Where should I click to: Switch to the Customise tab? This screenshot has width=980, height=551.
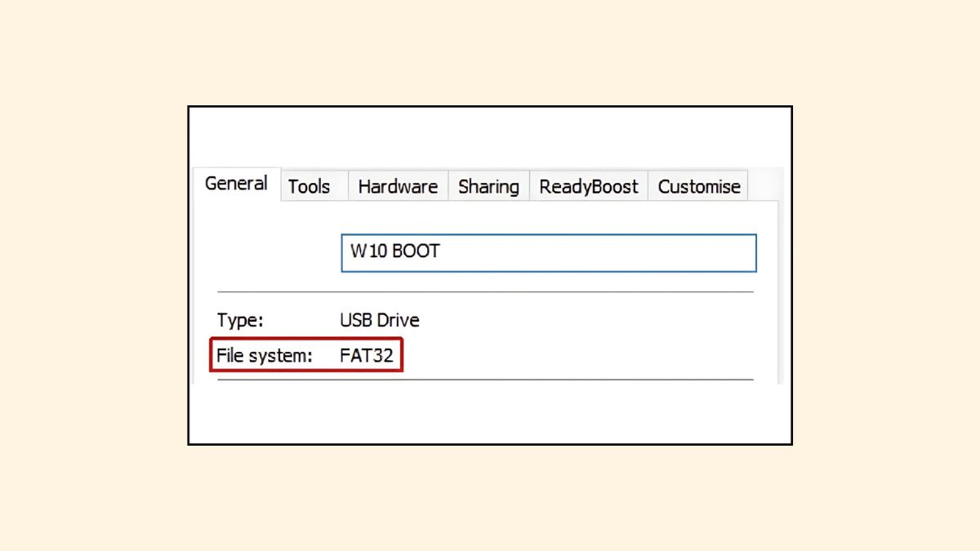[x=699, y=187]
